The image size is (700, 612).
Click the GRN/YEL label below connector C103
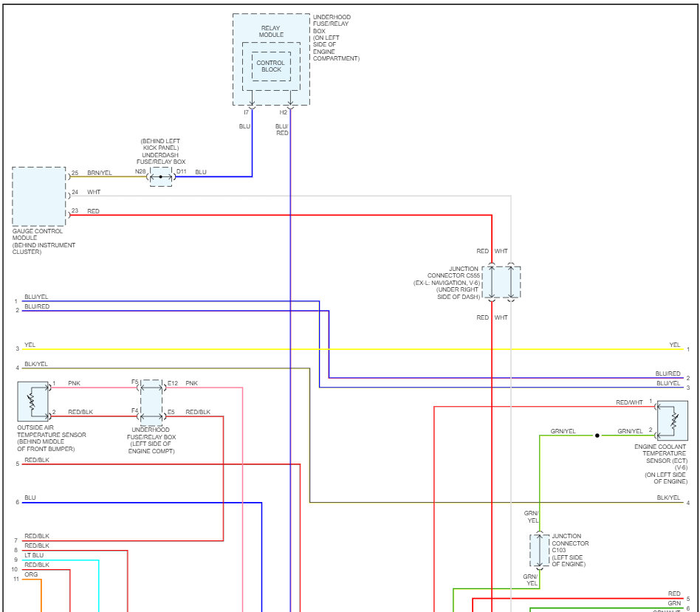coord(530,580)
